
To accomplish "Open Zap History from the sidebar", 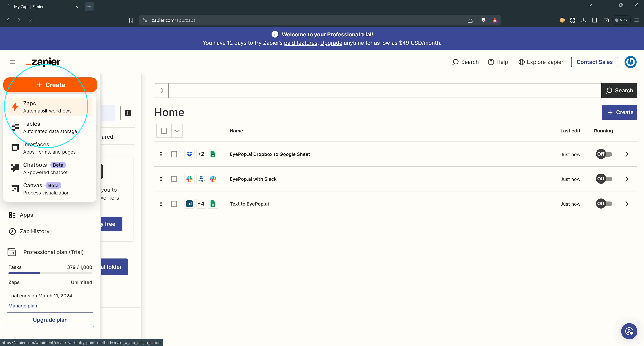I will coord(35,231).
